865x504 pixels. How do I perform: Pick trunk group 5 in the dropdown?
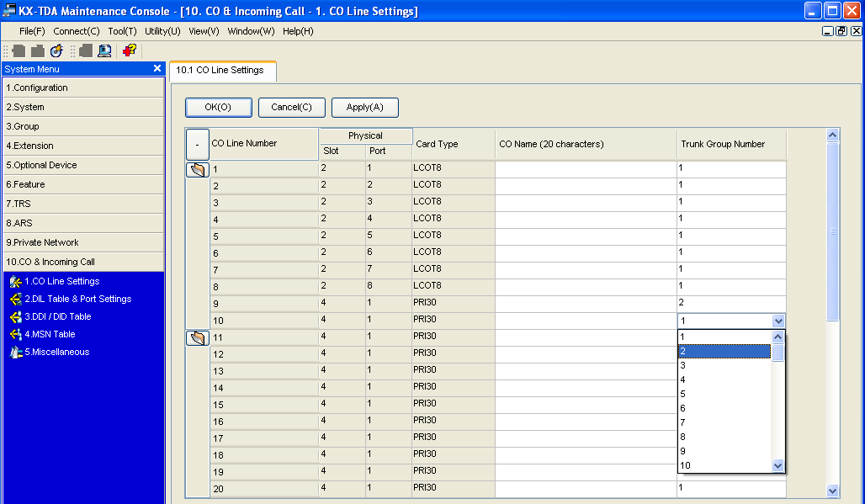724,394
